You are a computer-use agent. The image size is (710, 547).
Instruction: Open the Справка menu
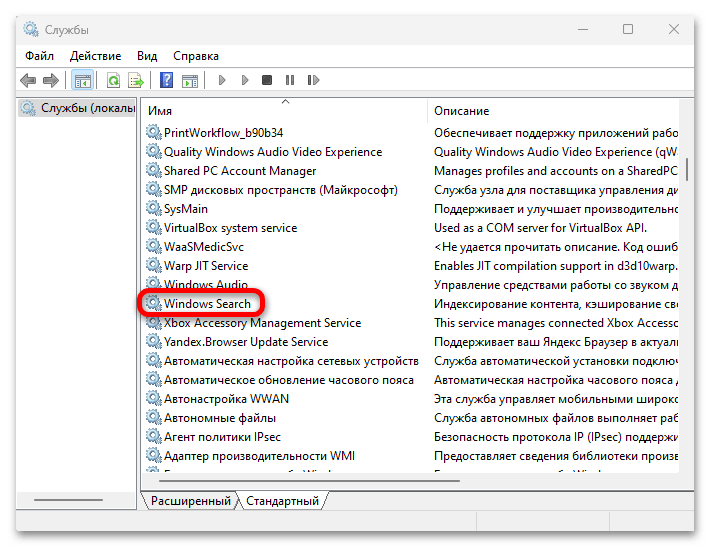196,56
